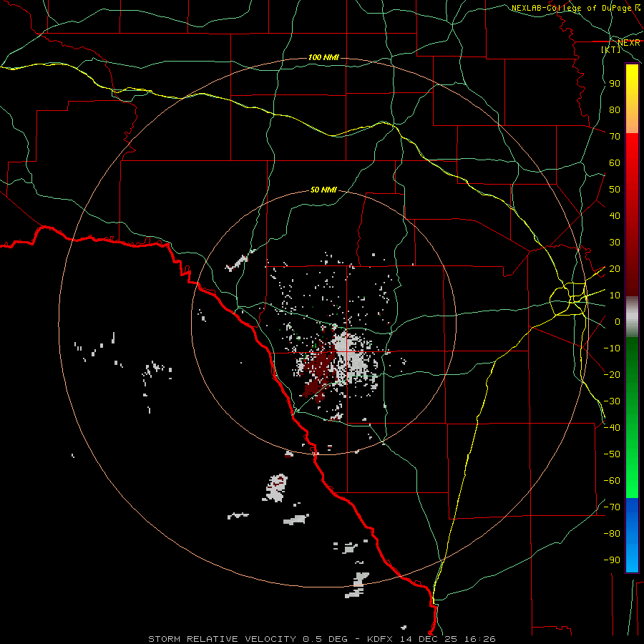Click the -70 value on velocity scale
Screen dimensions: 644x644
click(612, 507)
